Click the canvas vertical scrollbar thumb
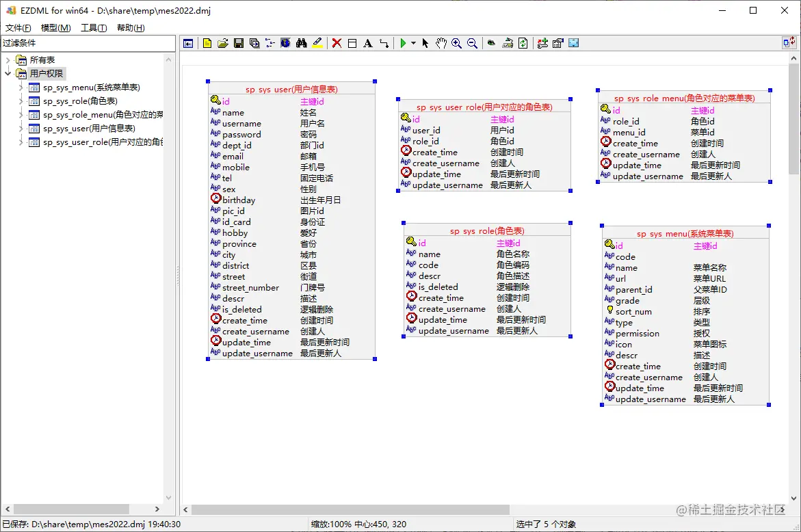Image resolution: width=801 pixels, height=532 pixels. coord(793,118)
